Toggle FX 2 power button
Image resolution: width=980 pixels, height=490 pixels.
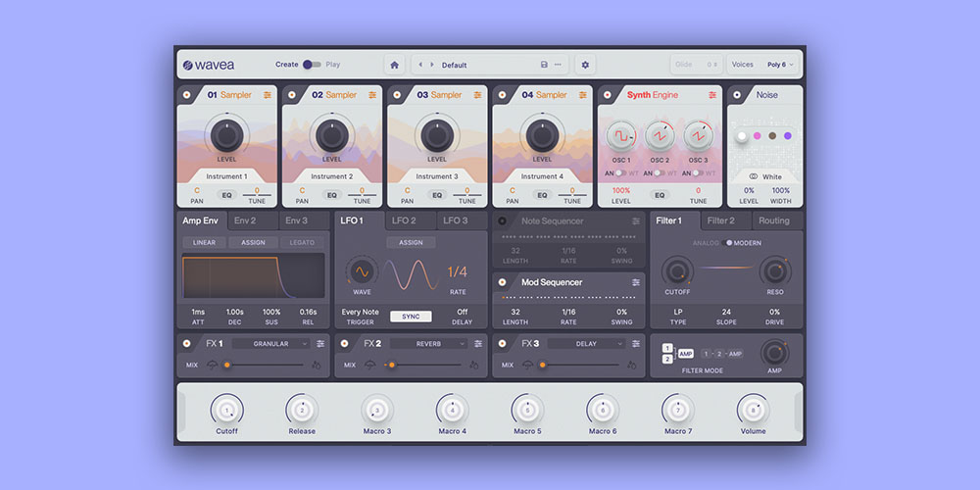click(344, 344)
